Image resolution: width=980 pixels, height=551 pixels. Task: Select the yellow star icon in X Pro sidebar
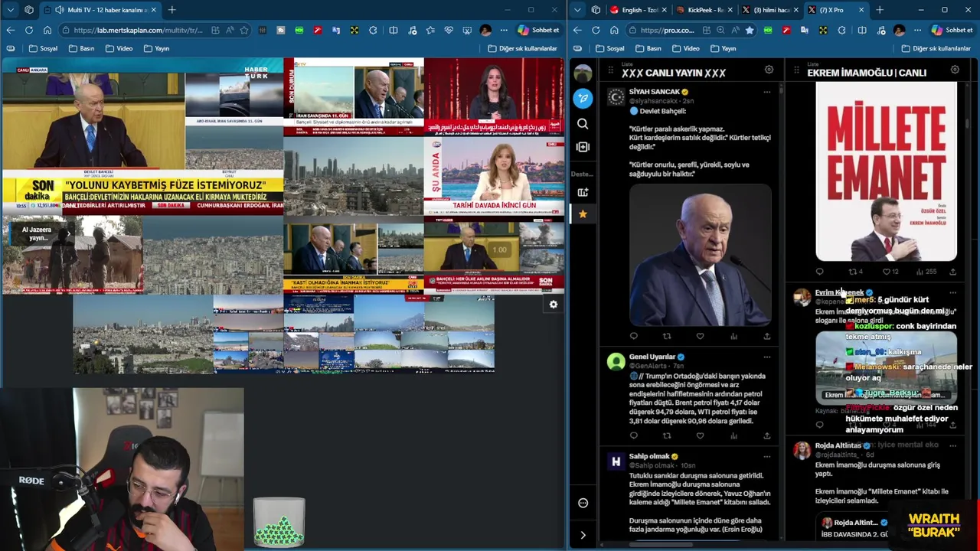click(583, 214)
